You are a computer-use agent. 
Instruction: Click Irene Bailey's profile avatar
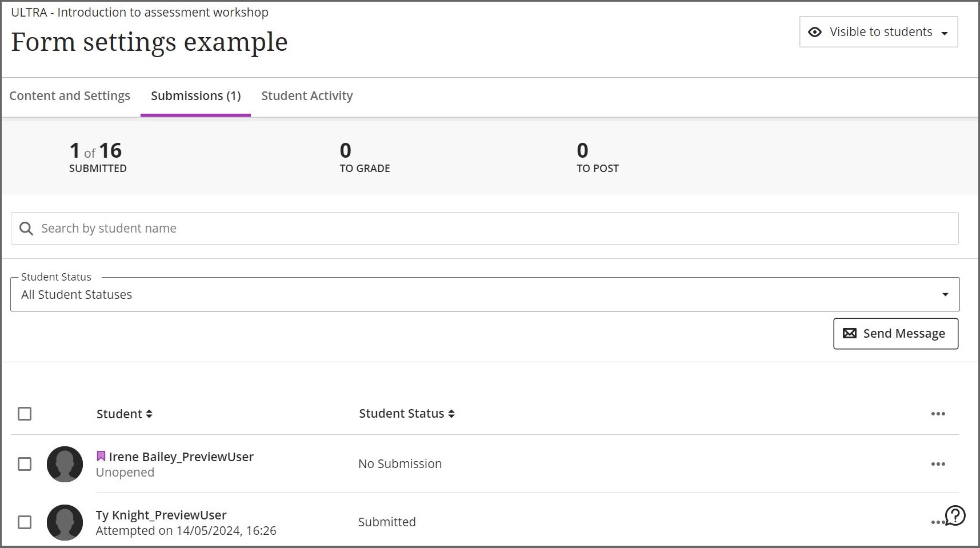pyautogui.click(x=65, y=465)
